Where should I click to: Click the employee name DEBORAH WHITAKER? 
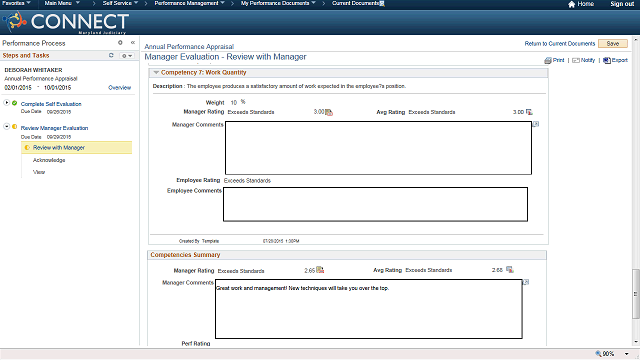coord(33,70)
